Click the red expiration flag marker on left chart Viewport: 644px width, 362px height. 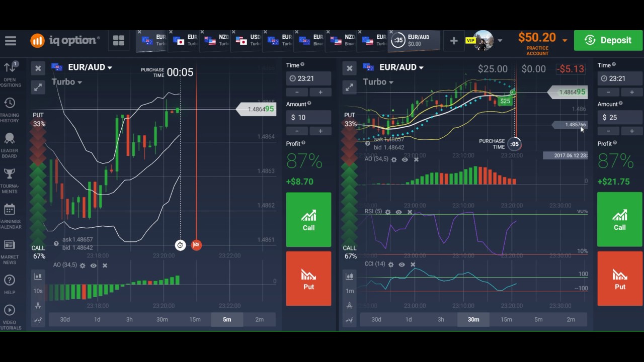tap(196, 245)
